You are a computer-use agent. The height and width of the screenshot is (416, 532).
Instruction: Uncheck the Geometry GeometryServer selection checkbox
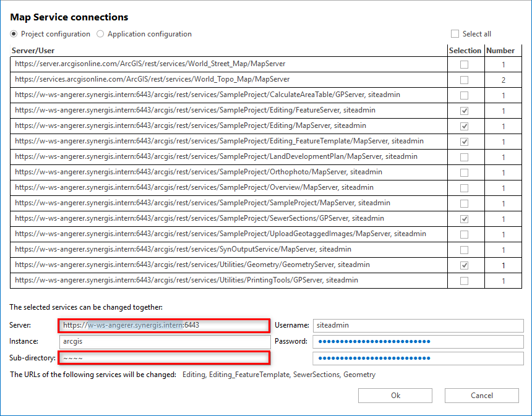pos(465,265)
